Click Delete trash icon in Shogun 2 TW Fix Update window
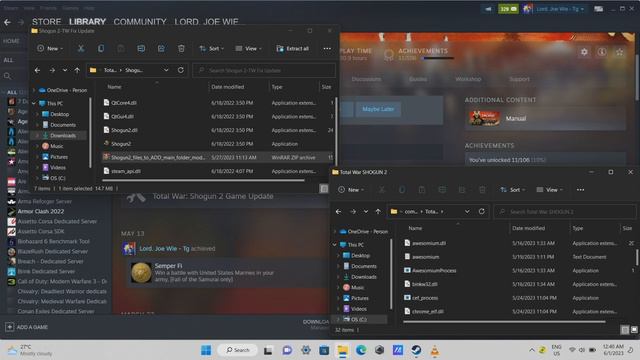Image resolution: width=640 pixels, height=360 pixels. click(x=181, y=49)
